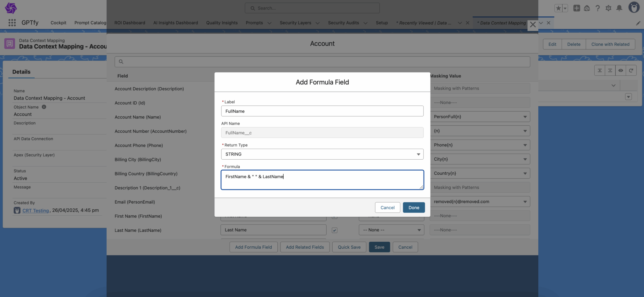Open the global actions plus icon
The width and height of the screenshot is (644, 297).
[576, 8]
